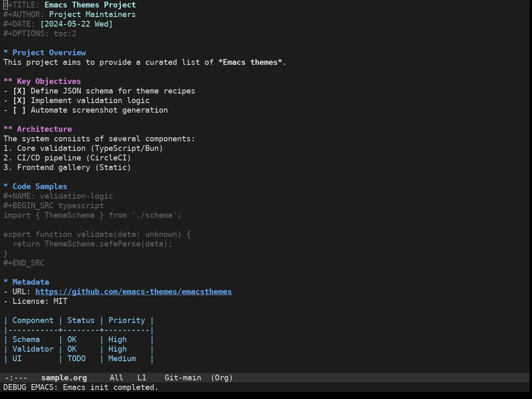
Task: Collapse the Code Samples heading
Action: 35,187
